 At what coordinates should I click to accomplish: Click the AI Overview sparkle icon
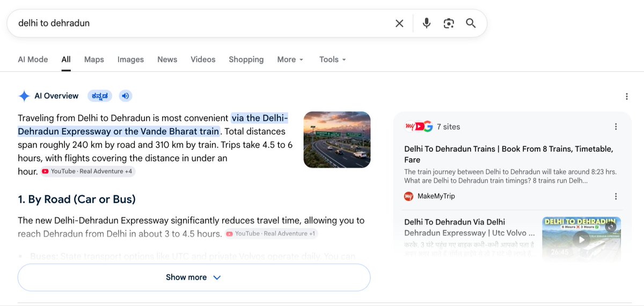(x=24, y=96)
